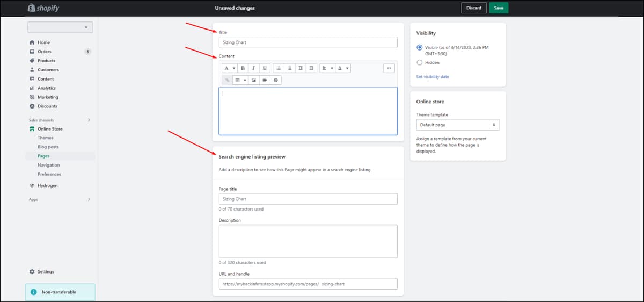Click the Products tag icon
The image size is (644, 302).
pos(32,61)
